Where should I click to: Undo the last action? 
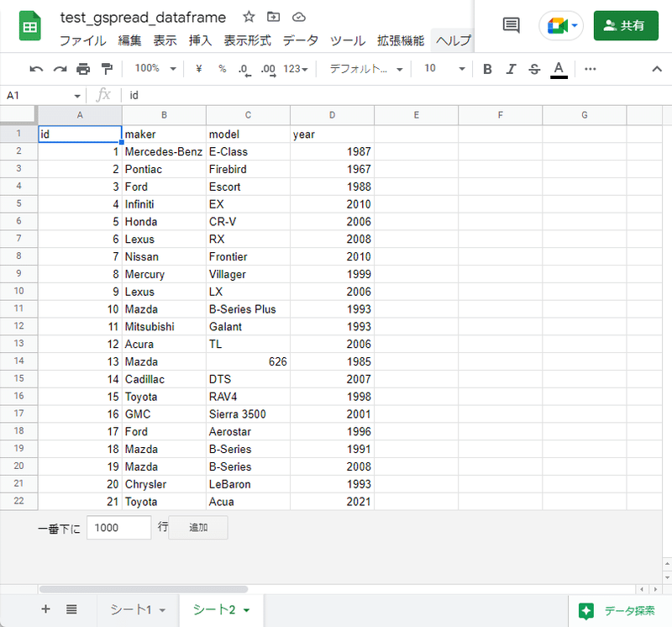coord(36,69)
